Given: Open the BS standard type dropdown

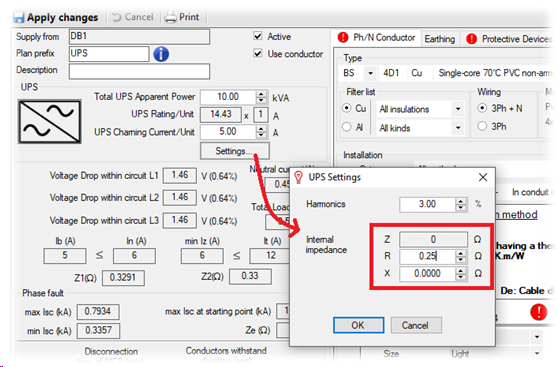Looking at the screenshot, I should (x=371, y=73).
